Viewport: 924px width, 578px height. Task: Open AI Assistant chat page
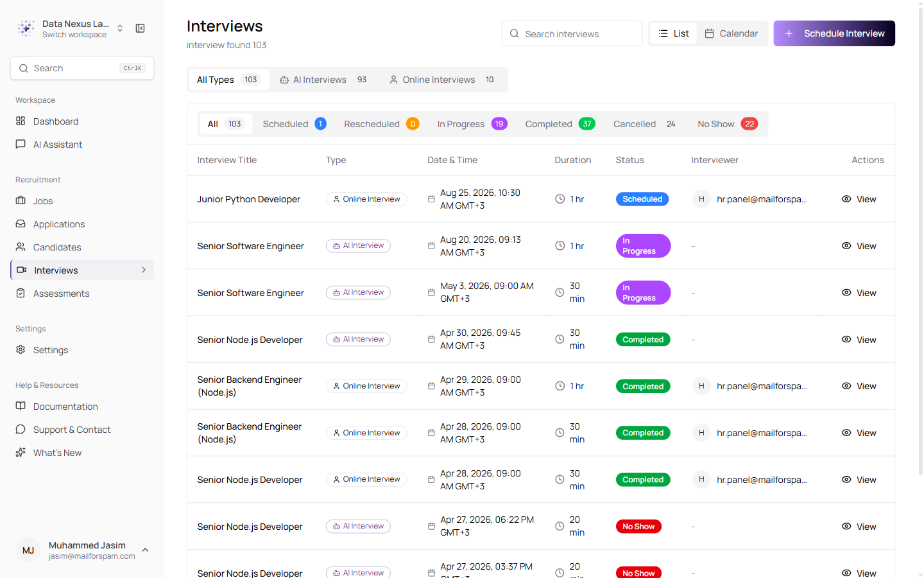click(82, 144)
